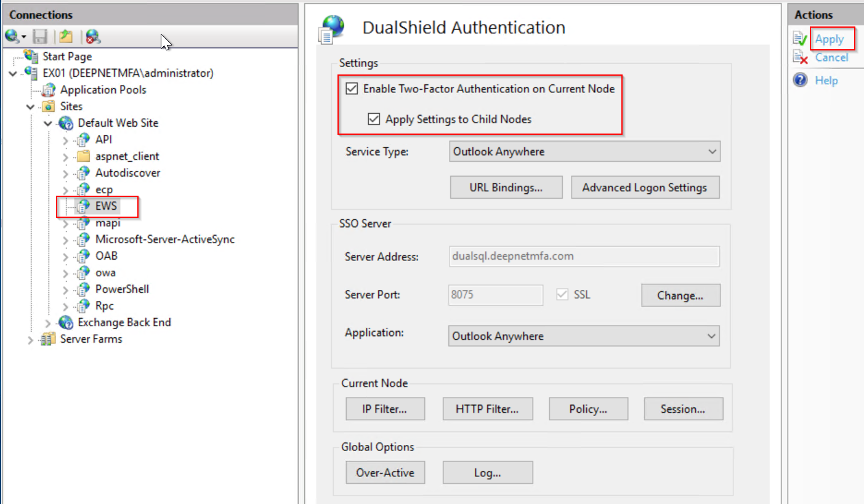Click the URL Bindings button

[506, 188]
